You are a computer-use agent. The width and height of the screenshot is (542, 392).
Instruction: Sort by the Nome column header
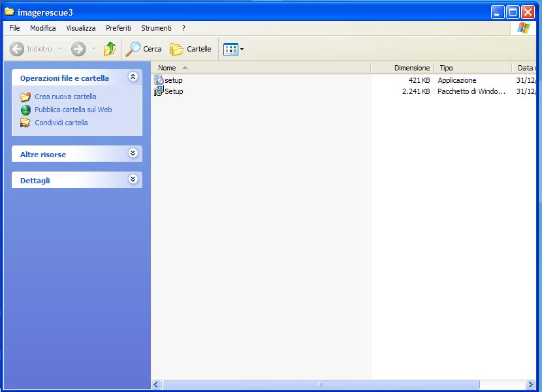[x=261, y=68]
